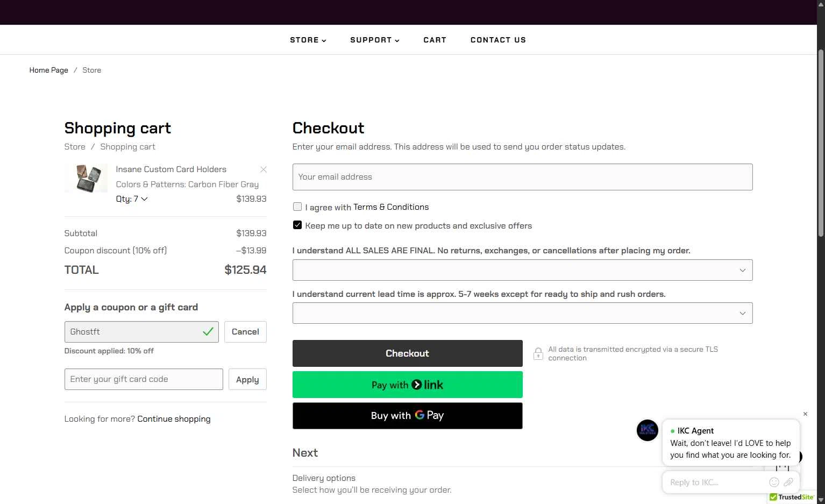This screenshot has height=504, width=825.
Task: Expand the Qty: 7 quantity selector
Action: coord(132,199)
